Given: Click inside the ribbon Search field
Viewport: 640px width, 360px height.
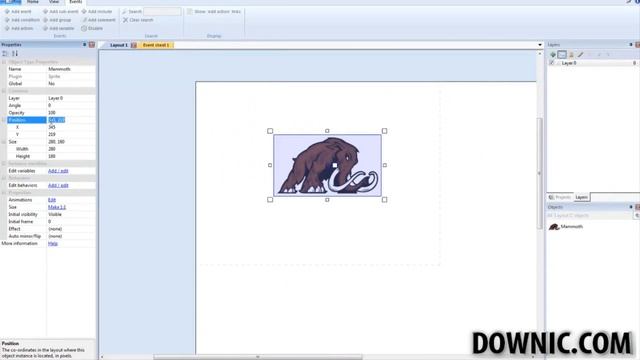Looking at the screenshot, I should click(162, 11).
